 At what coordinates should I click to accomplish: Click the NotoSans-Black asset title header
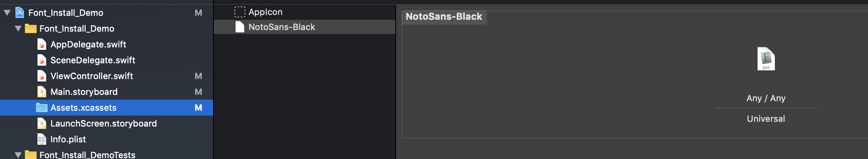pos(444,17)
